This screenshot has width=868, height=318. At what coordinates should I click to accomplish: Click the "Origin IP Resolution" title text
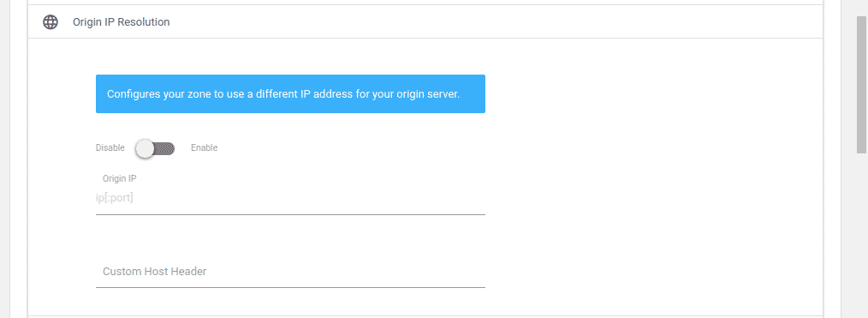point(122,22)
